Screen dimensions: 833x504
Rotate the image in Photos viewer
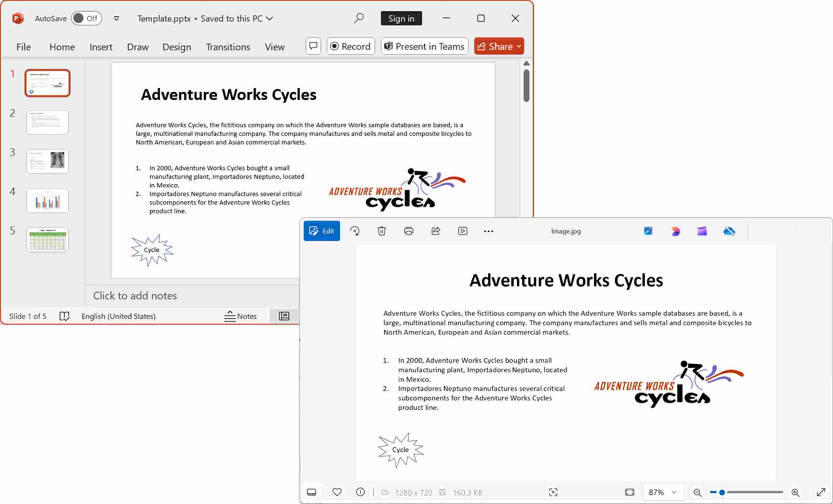[355, 231]
